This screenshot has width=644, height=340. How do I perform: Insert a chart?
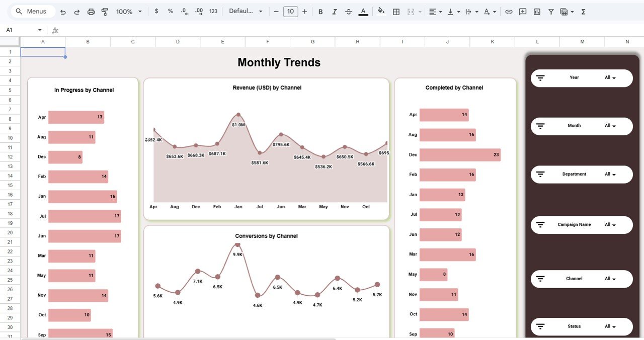(536, 11)
